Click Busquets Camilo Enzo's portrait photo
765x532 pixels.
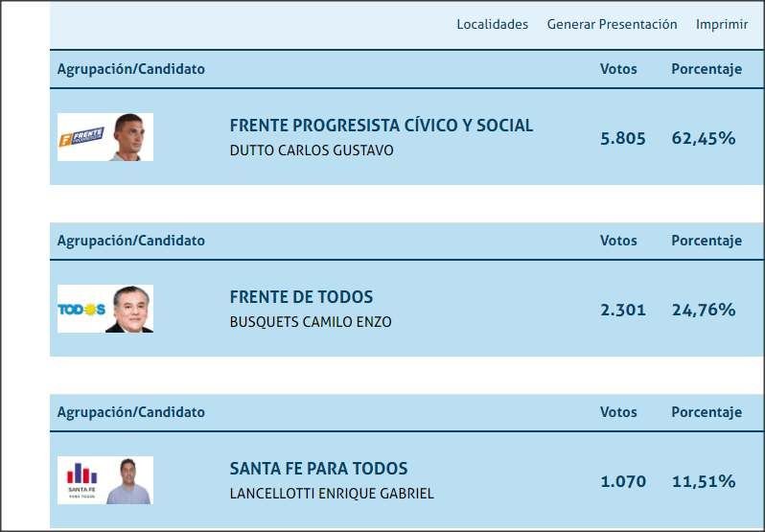(x=129, y=309)
